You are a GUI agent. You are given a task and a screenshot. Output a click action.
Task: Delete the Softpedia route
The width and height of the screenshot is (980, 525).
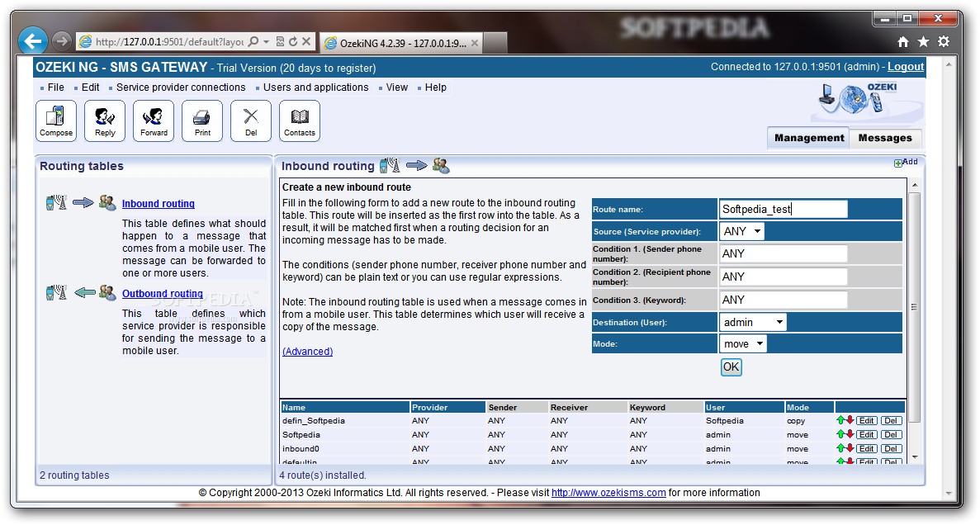pos(892,434)
